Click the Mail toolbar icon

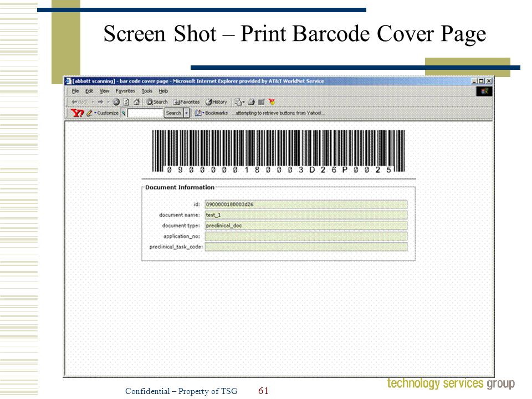[x=239, y=102]
